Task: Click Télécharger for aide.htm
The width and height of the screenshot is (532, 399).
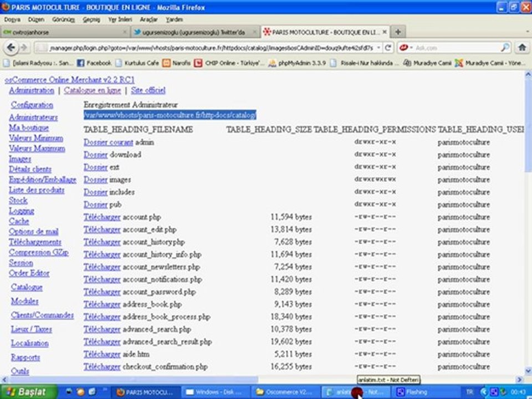Action: point(102,354)
